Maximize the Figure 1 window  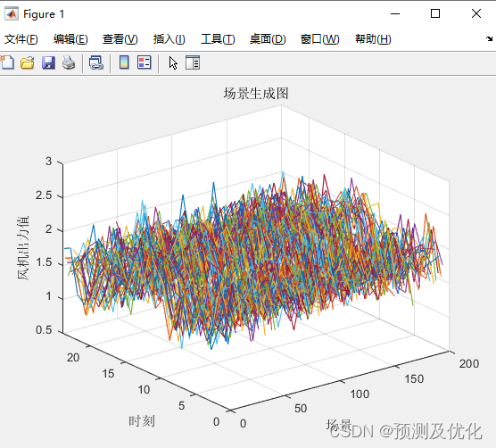tap(435, 13)
